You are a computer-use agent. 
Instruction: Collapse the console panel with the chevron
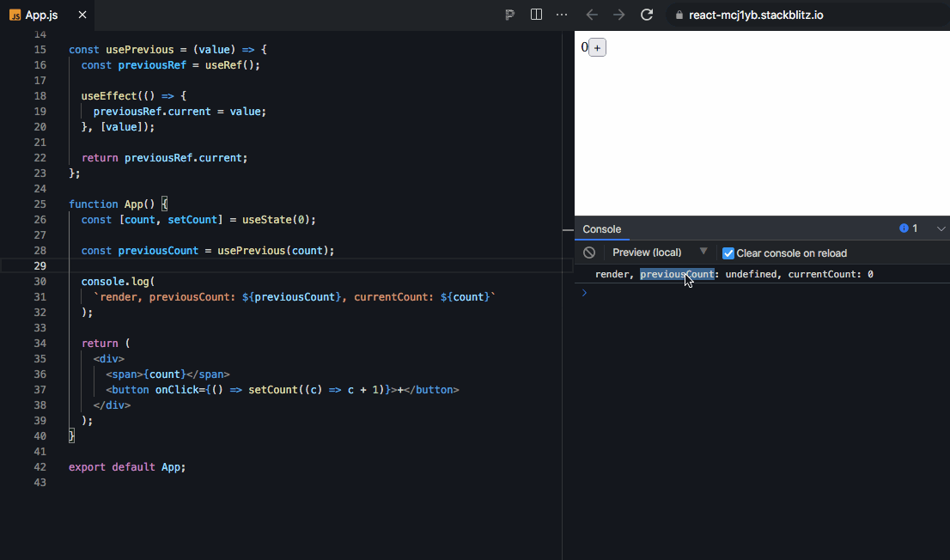pos(941,229)
